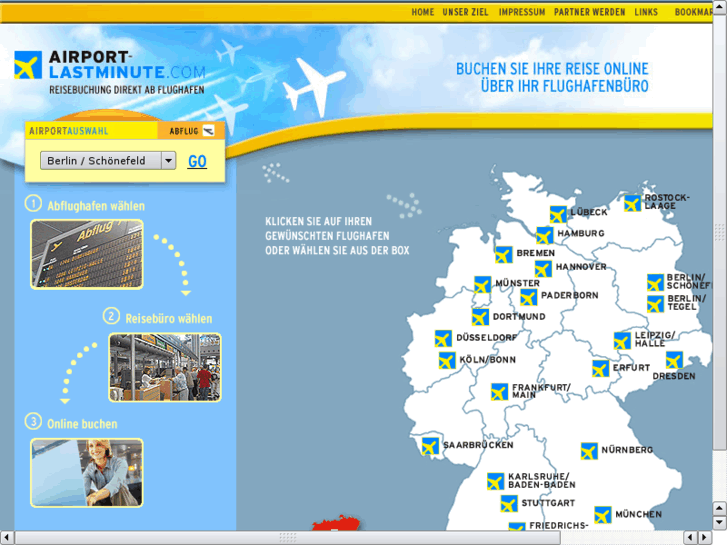This screenshot has width=727, height=545.
Task: Click the Paderborn airport icon
Action: coord(528,297)
